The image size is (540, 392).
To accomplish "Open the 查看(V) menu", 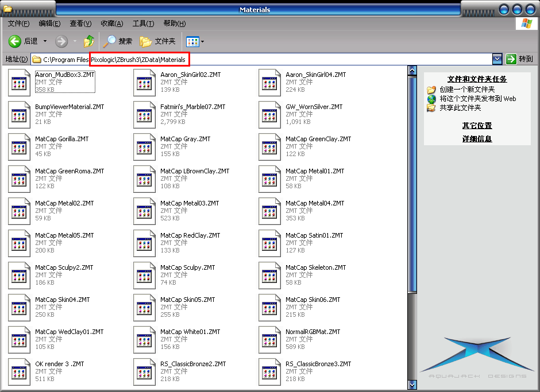I will [x=80, y=24].
